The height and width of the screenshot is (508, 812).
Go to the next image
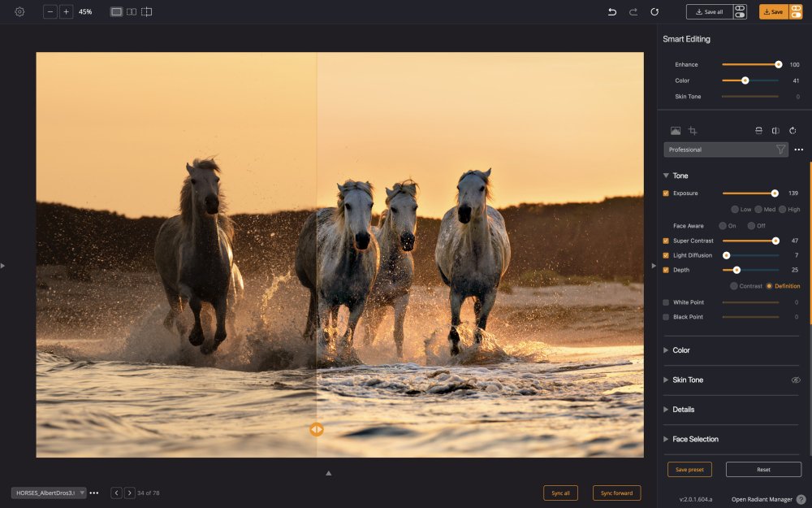click(129, 493)
